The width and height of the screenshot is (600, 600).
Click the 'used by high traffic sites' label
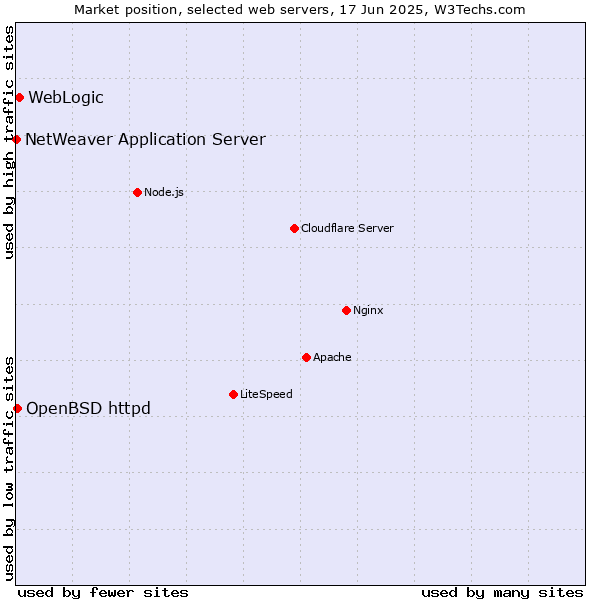point(9,142)
